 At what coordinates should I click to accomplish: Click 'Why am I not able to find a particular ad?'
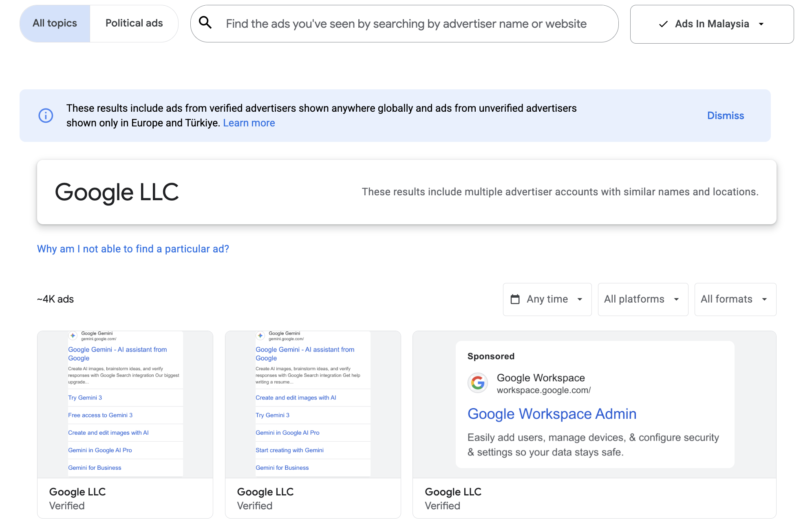tap(133, 249)
